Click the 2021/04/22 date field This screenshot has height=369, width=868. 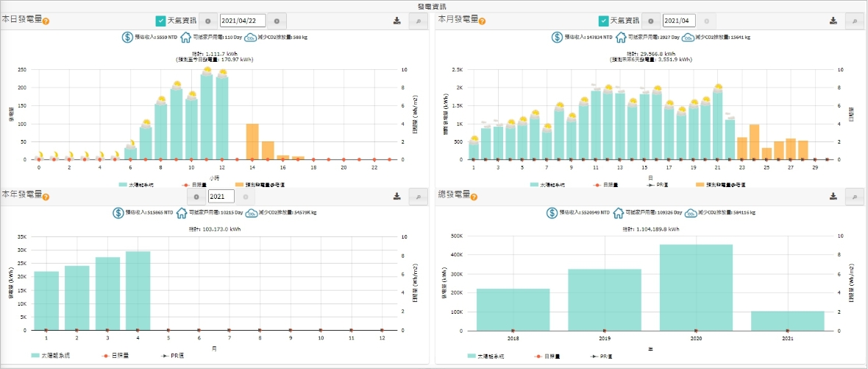(243, 21)
